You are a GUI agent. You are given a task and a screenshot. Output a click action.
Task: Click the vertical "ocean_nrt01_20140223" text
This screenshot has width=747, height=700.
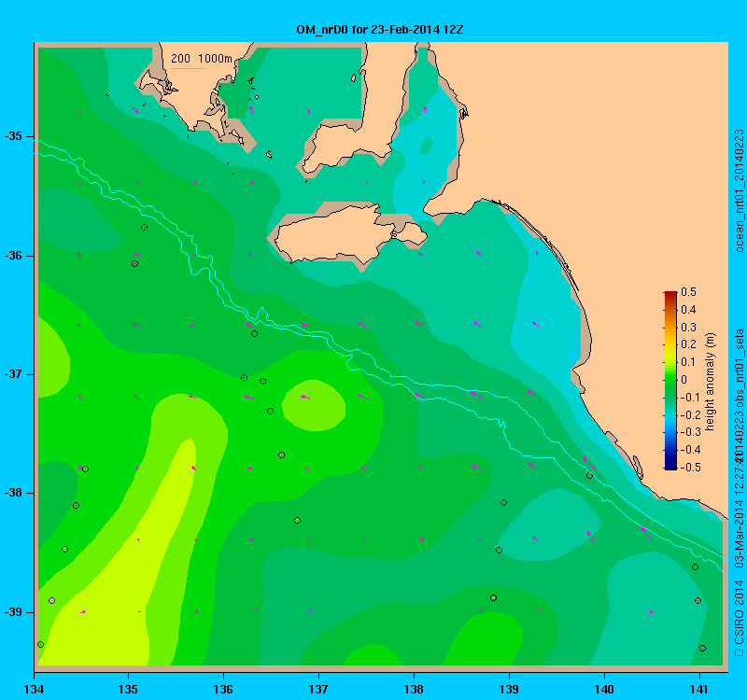coord(739,190)
